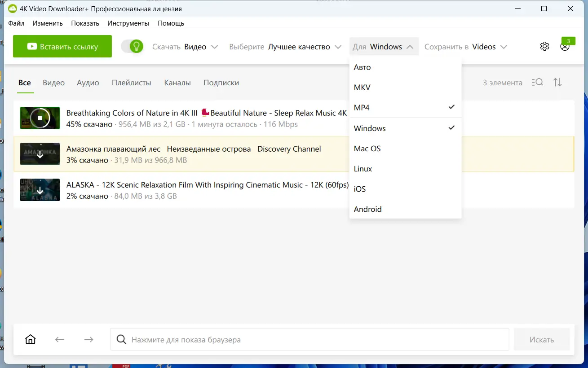Expand the Скачать Видео dropdown

[x=185, y=47]
